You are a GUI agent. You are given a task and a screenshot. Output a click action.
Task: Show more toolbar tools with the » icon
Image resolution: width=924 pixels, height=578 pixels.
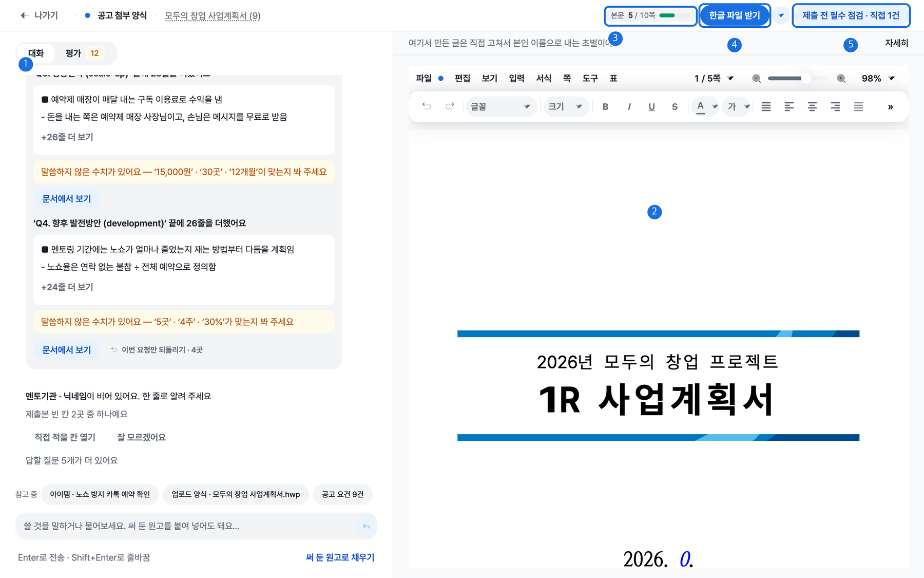(x=890, y=107)
